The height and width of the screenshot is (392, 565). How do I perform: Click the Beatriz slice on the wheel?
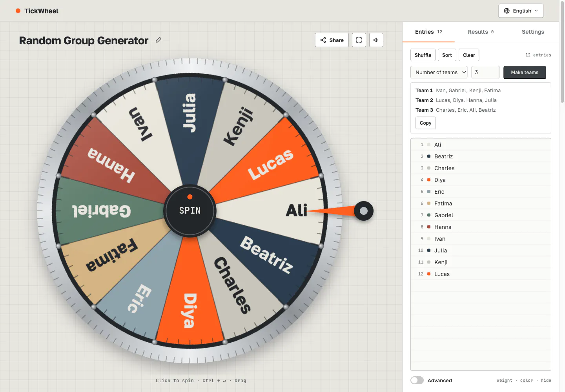point(267,255)
